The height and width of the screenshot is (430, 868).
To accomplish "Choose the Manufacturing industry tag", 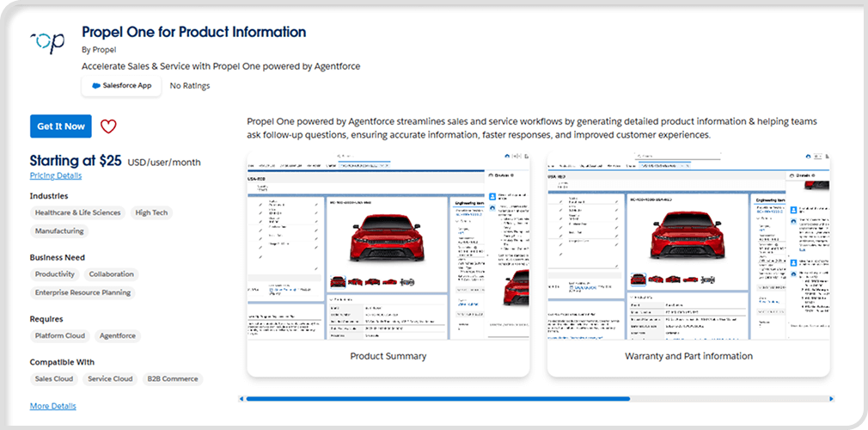I will tap(59, 231).
